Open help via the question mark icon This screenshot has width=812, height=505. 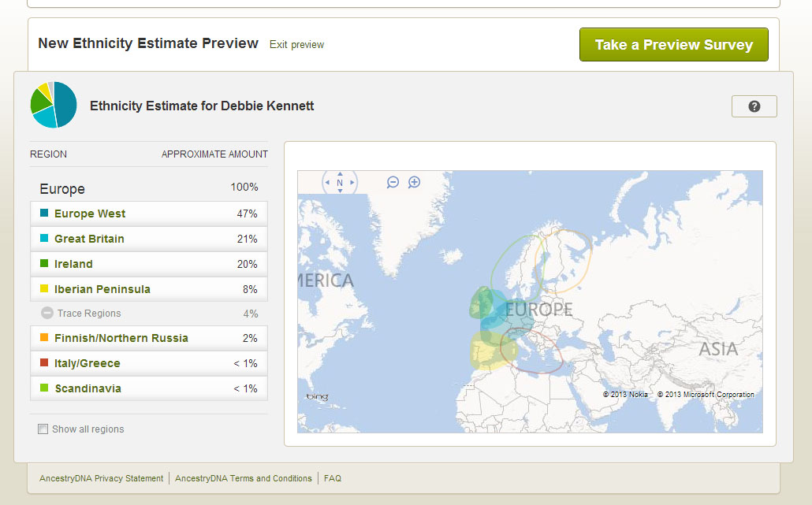coord(754,106)
